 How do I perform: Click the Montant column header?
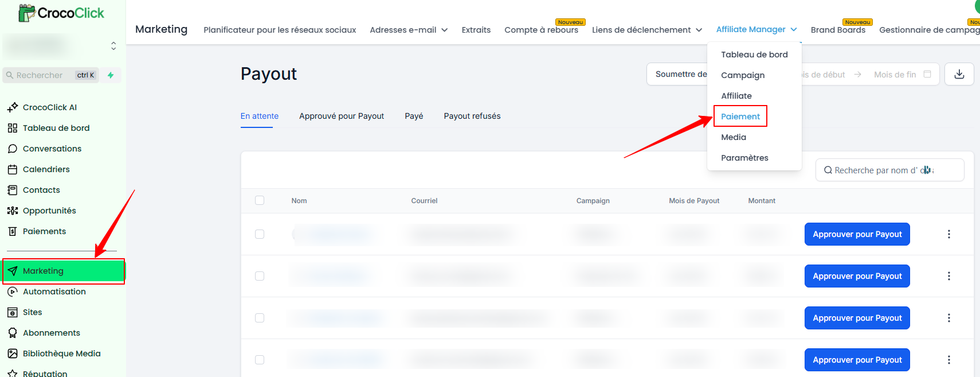[762, 201]
